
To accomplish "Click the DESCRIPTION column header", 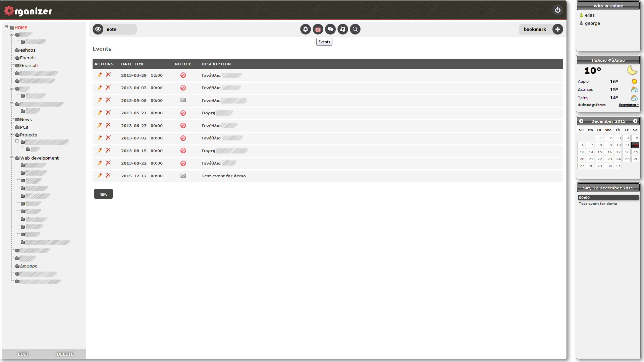I will coord(216,64).
